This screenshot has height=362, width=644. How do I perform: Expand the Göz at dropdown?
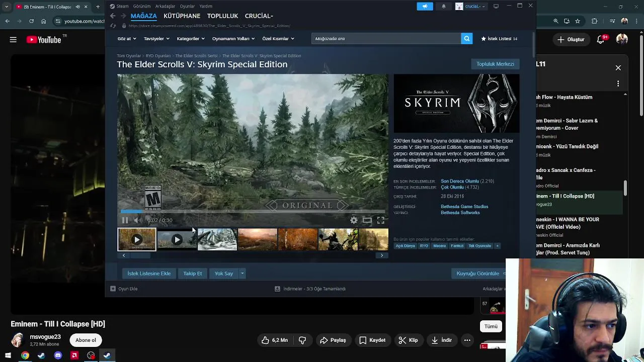coord(126,39)
